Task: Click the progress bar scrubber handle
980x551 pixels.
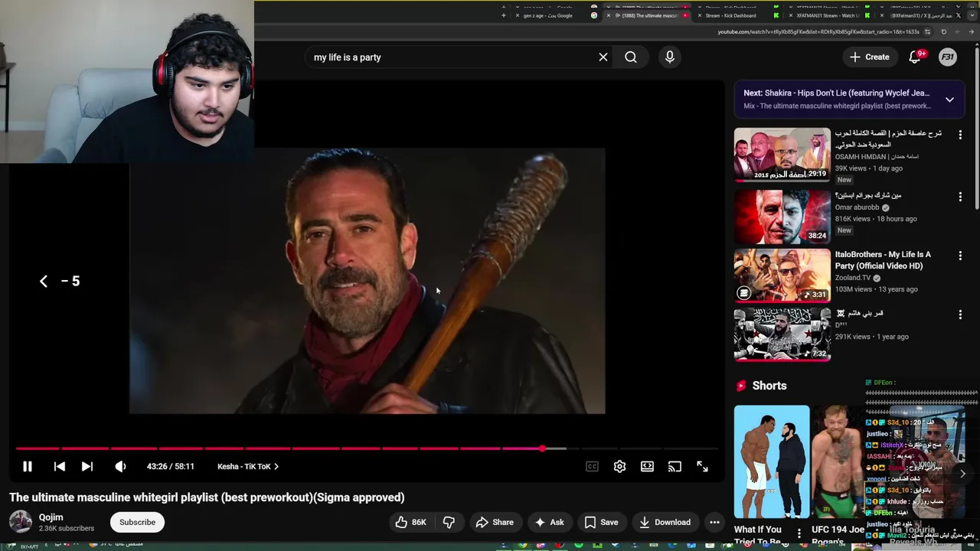Action: click(x=542, y=448)
